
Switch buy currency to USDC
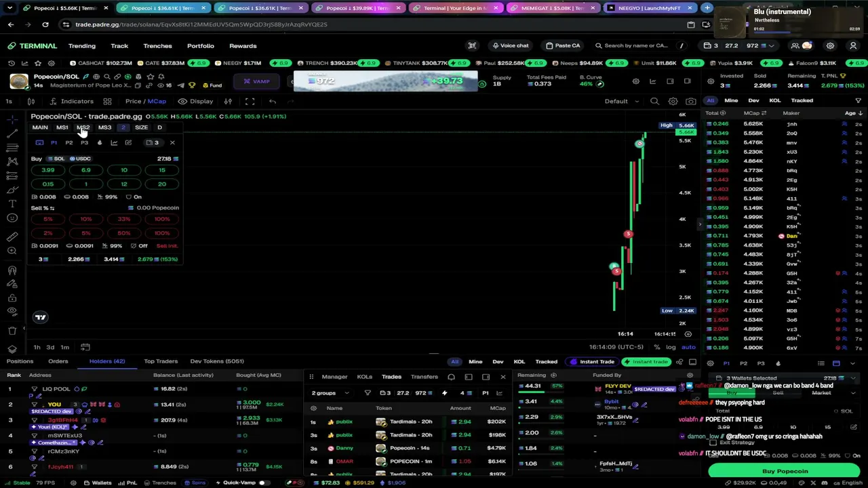[79, 159]
